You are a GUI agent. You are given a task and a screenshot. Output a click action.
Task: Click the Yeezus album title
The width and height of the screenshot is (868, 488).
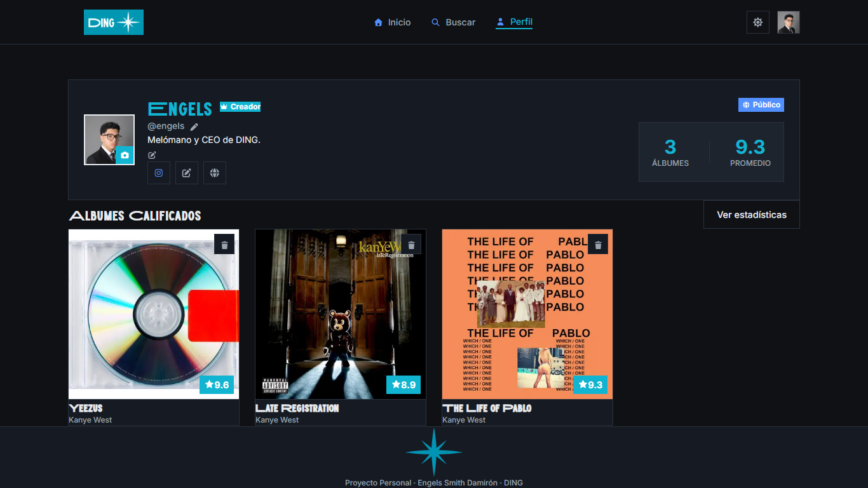(x=86, y=408)
